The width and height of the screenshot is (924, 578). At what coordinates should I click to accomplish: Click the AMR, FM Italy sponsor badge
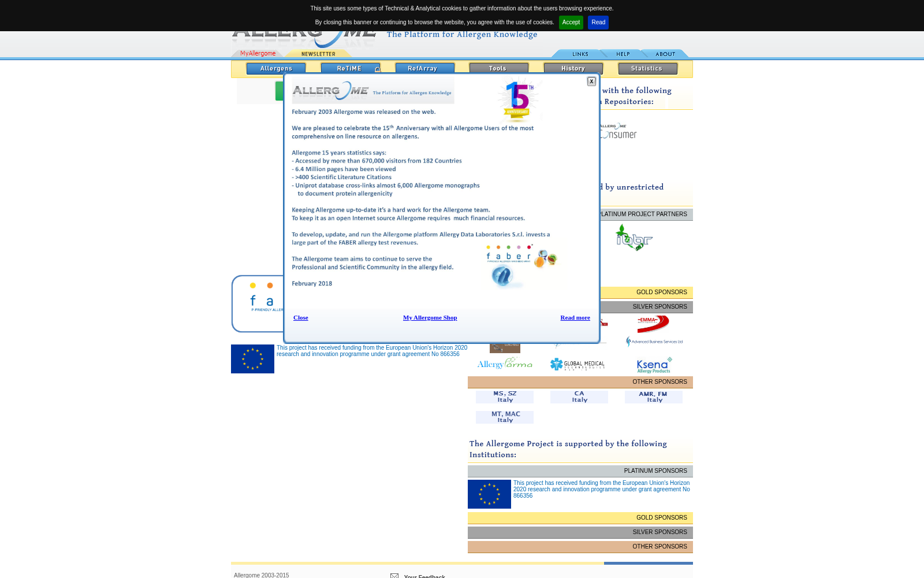point(654,397)
